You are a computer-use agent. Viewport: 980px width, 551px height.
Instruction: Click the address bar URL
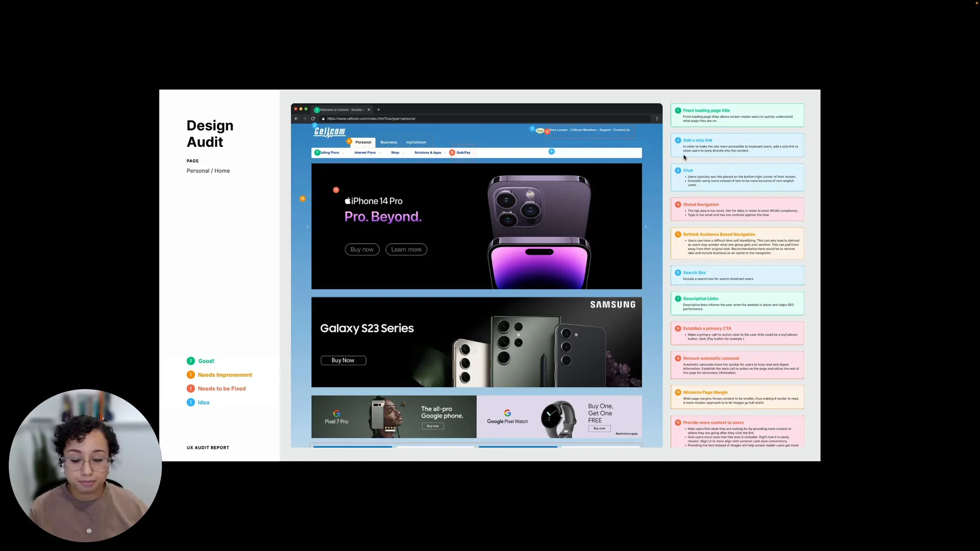click(371, 118)
